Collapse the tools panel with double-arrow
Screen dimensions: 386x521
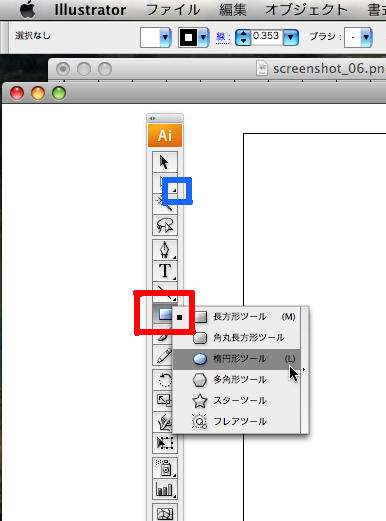coord(152,118)
